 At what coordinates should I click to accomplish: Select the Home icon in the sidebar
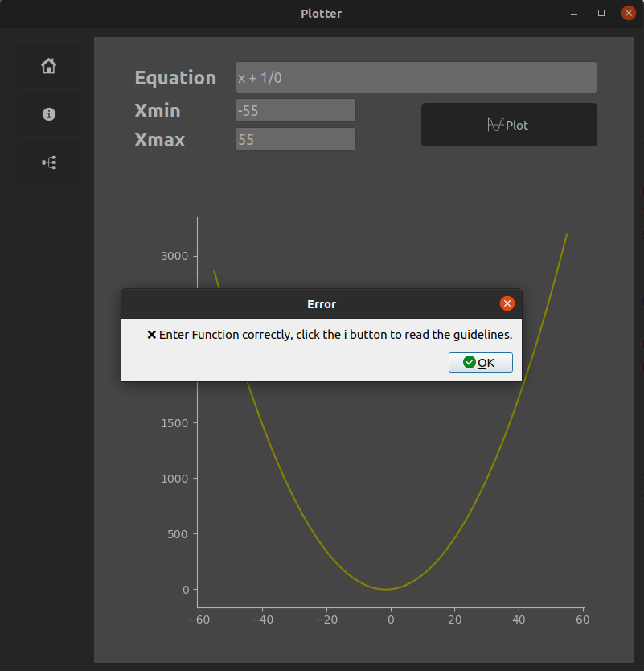48,66
